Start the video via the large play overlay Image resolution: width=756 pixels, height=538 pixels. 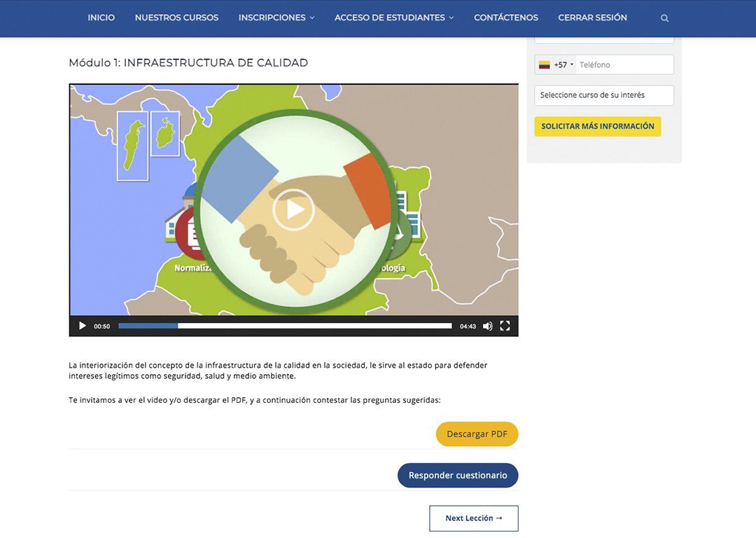click(294, 208)
